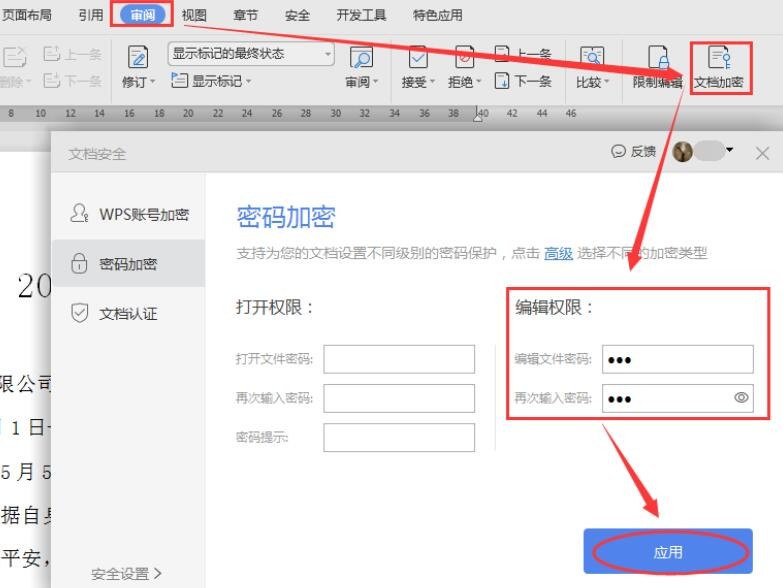Expand the 显示标记 dropdown
This screenshot has height=588, width=783.
coord(248,81)
